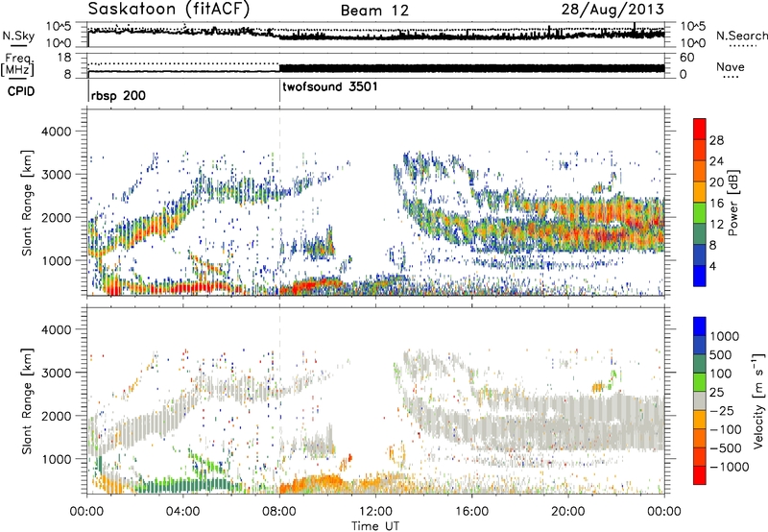The width and height of the screenshot is (768, 532).
Task: Click the 'rbsp 200' CPID marker
Action: [118, 95]
